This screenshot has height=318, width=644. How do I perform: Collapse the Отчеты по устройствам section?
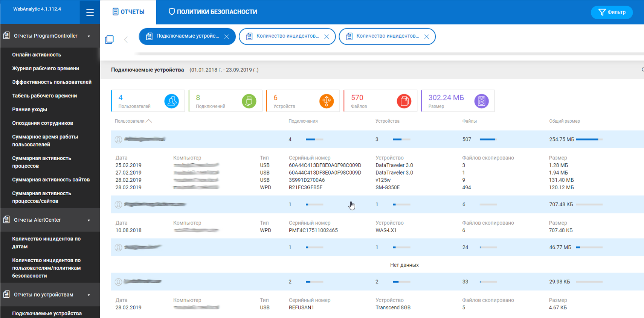tap(89, 295)
